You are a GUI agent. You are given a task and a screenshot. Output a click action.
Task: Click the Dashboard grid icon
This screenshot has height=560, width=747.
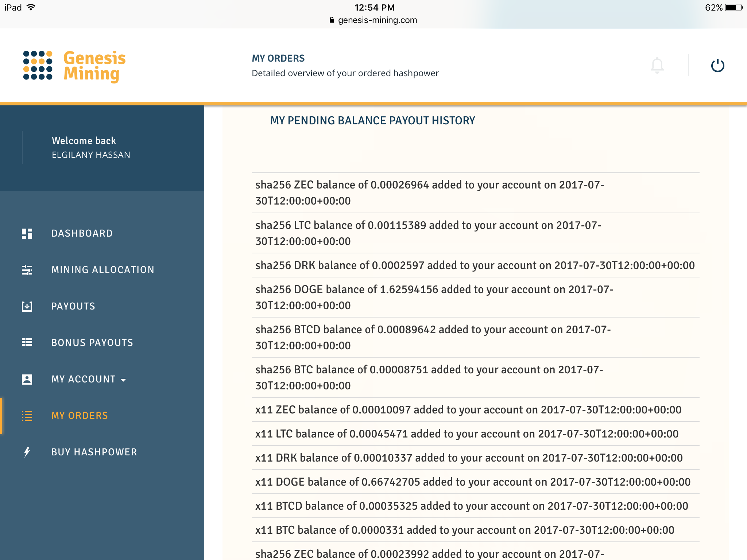click(27, 234)
